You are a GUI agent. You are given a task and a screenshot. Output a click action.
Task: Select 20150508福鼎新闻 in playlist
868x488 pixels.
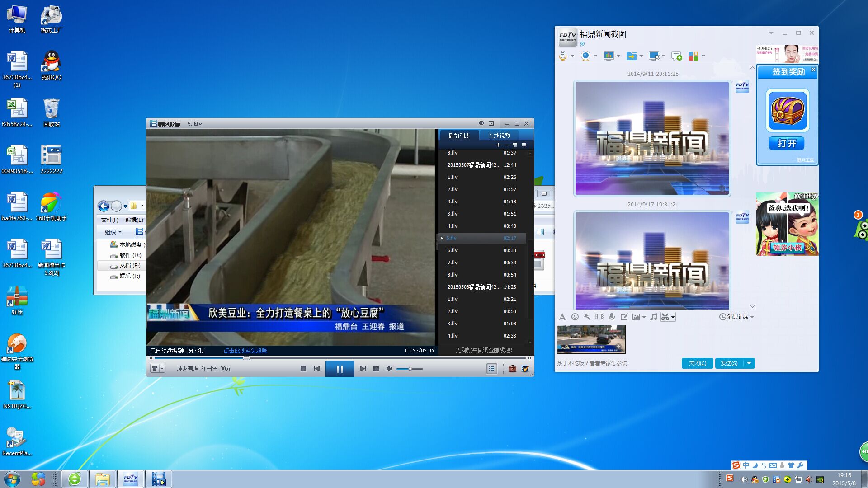(482, 287)
